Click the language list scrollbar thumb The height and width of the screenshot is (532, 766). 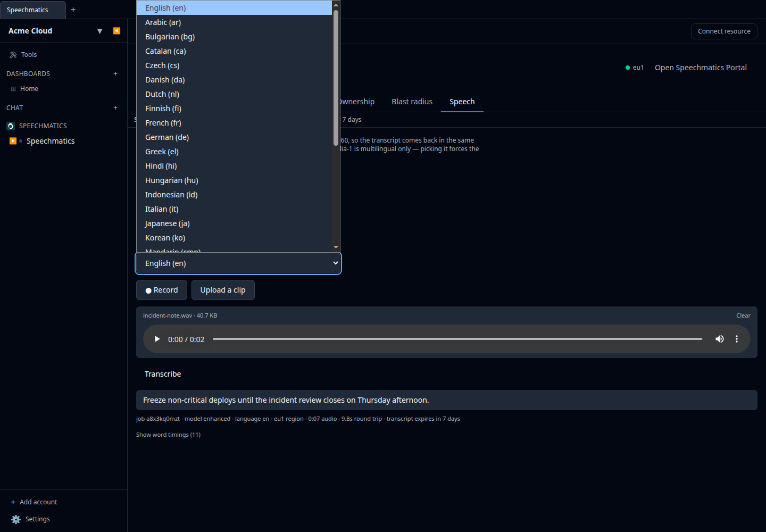pos(336,77)
